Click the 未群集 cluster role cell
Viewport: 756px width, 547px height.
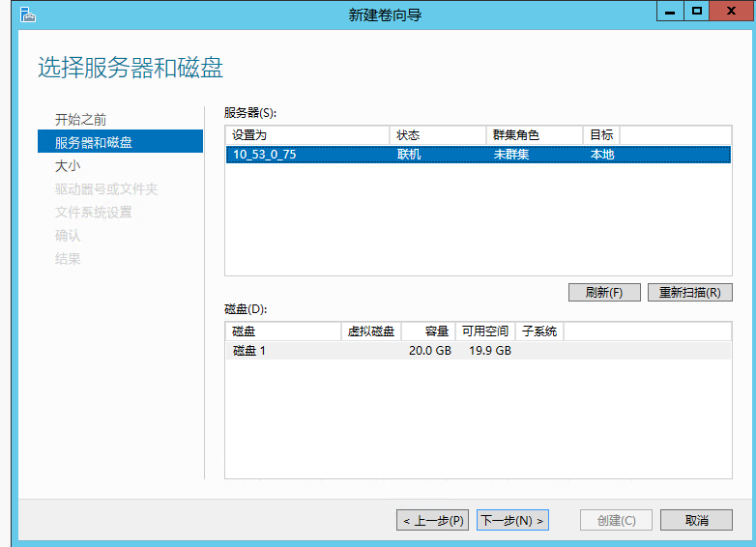[x=511, y=155]
